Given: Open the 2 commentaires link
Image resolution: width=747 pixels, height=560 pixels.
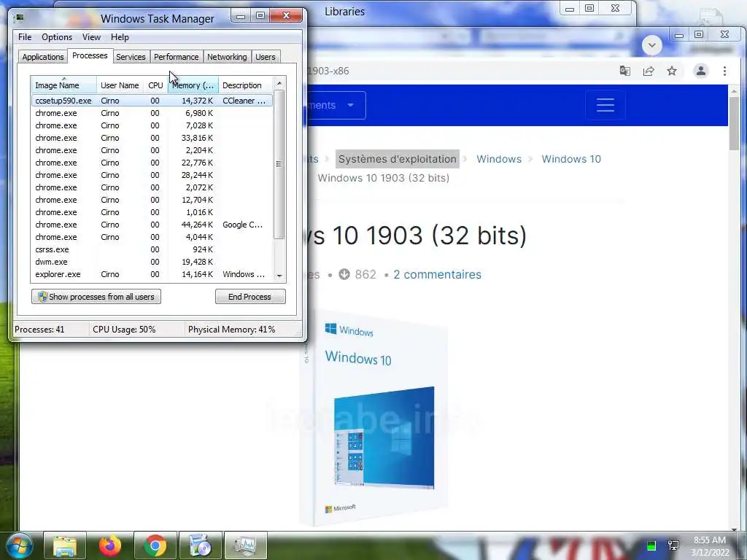Looking at the screenshot, I should (438, 274).
